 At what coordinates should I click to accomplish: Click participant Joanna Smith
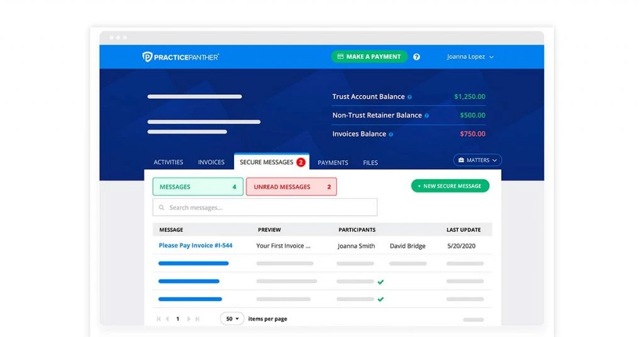coord(356,246)
